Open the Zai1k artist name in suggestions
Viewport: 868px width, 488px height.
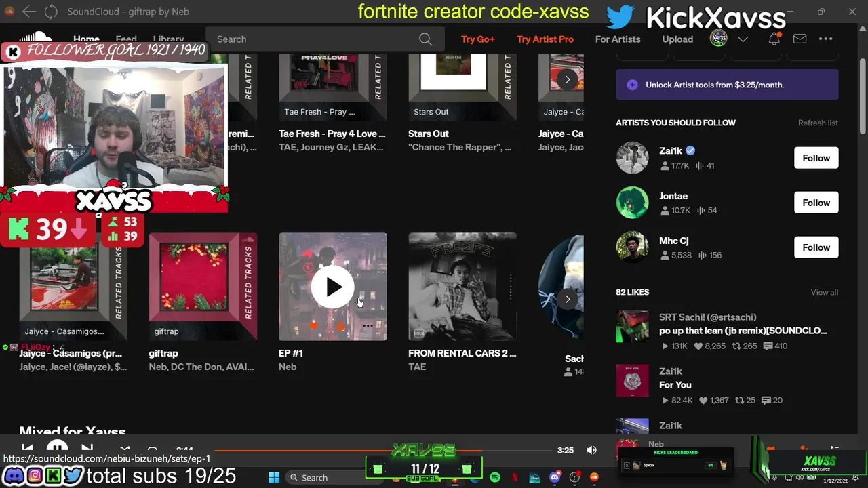click(x=671, y=151)
